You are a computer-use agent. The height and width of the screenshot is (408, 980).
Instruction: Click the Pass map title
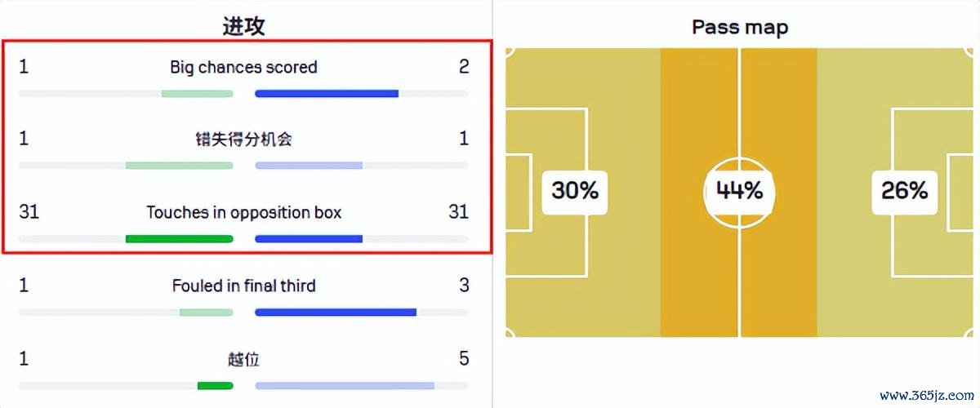(x=740, y=27)
